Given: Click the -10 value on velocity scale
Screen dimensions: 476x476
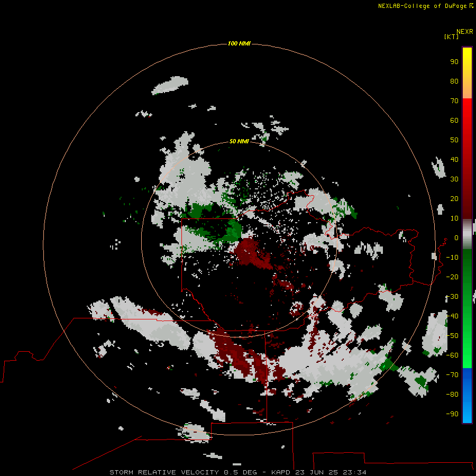Looking at the screenshot, I should [x=452, y=258].
